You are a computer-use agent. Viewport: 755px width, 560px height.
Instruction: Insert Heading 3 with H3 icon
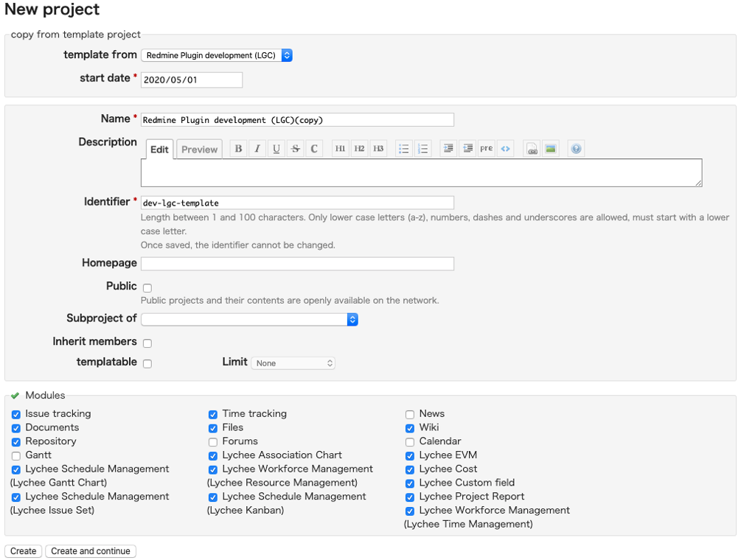(378, 149)
